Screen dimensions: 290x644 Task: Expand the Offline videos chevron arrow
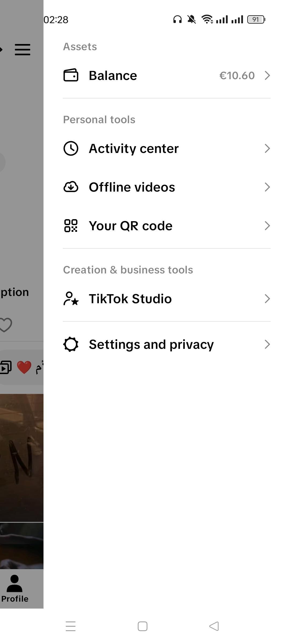[x=267, y=187]
